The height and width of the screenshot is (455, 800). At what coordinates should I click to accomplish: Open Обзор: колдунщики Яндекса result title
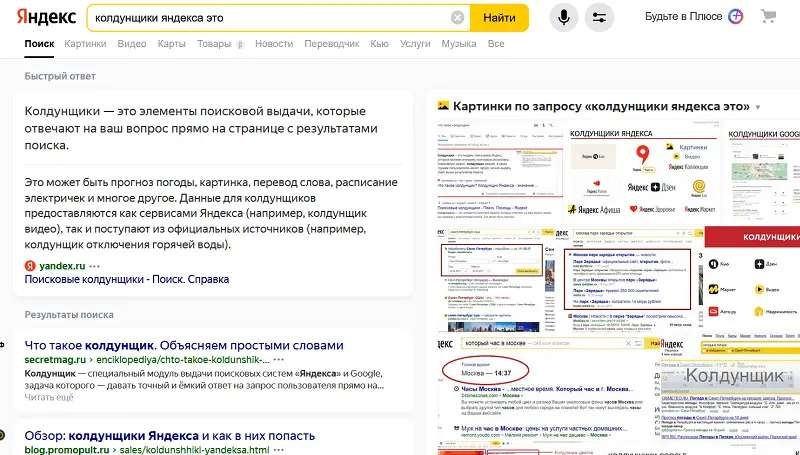[x=169, y=436]
